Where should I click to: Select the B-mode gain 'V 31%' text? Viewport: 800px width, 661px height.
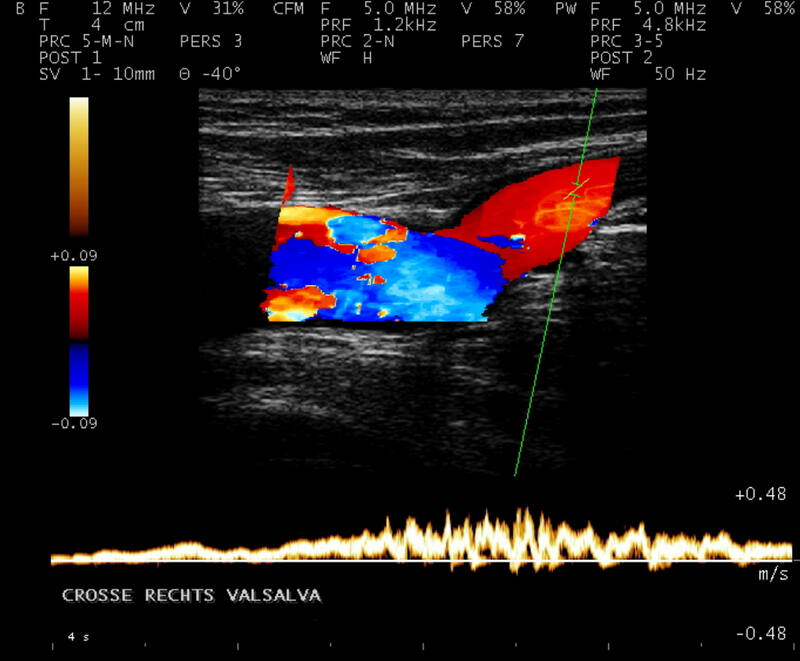(x=212, y=9)
